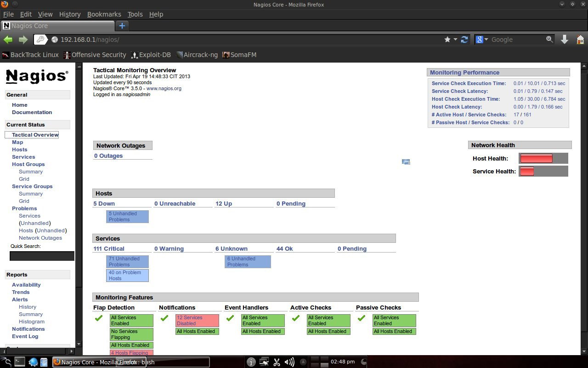Open the "5 Down" hosts link
The image size is (588, 368).
click(104, 204)
